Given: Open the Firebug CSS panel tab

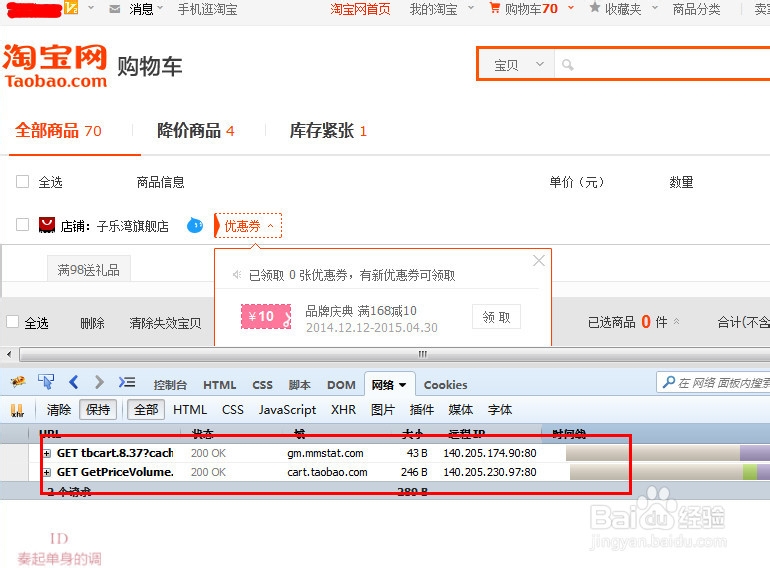Looking at the screenshot, I should click(x=262, y=385).
